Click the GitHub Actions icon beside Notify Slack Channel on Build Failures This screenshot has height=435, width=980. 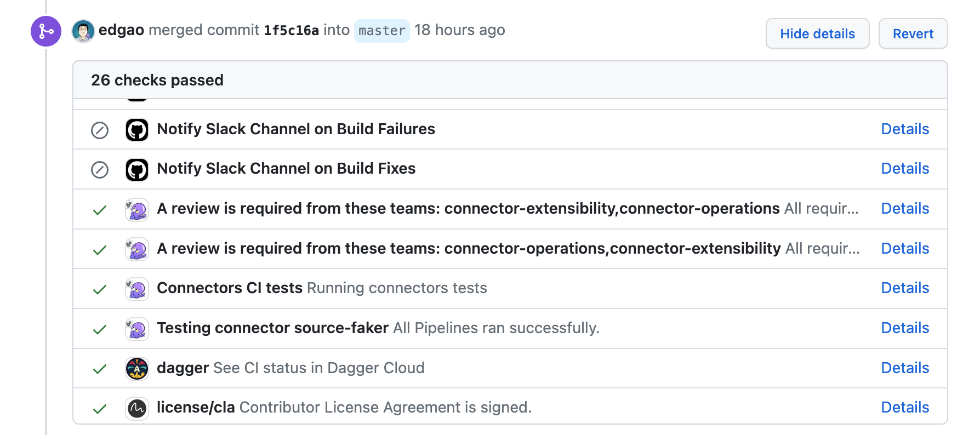click(x=136, y=129)
